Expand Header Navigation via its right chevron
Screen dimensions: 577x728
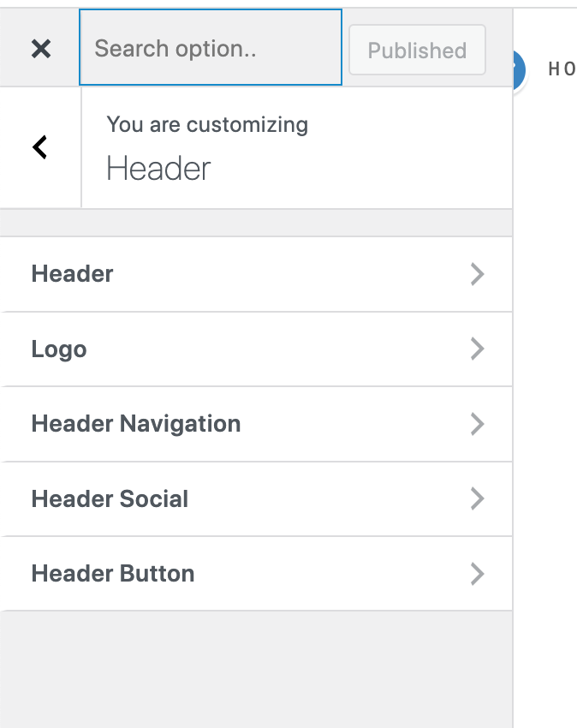pos(477,424)
